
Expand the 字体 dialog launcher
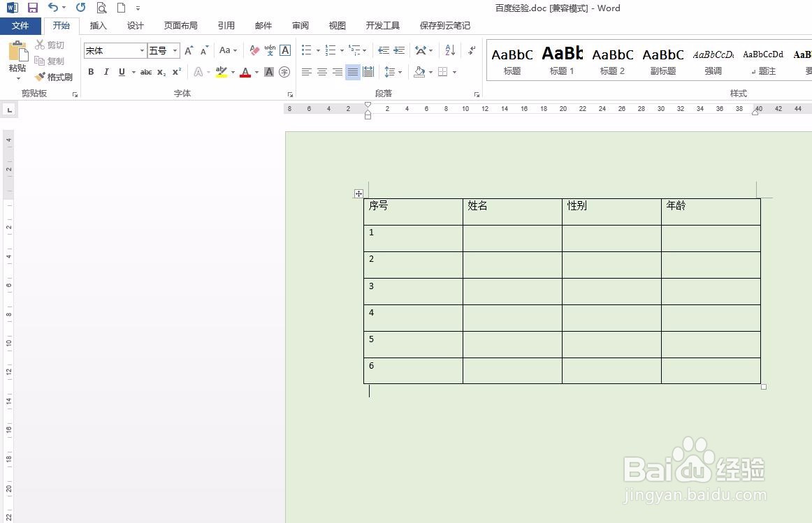[290, 95]
